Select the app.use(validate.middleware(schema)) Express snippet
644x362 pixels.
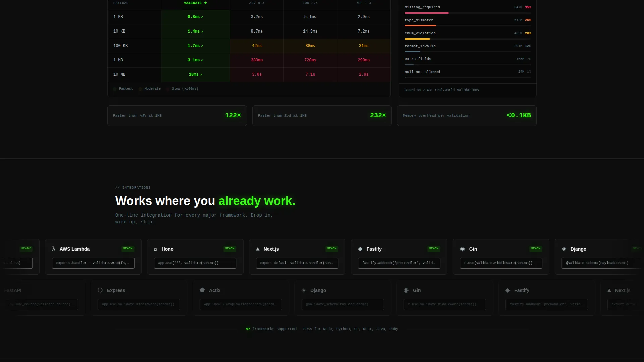point(139,304)
